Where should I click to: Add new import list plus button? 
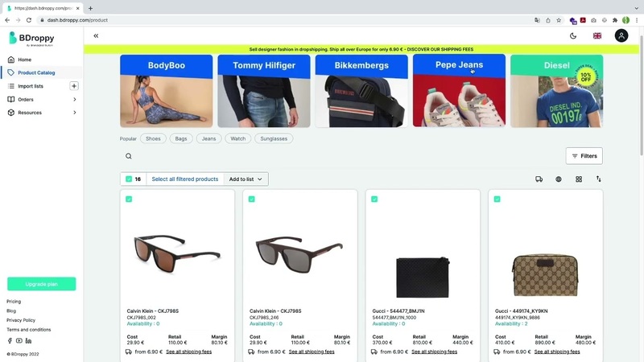(74, 86)
